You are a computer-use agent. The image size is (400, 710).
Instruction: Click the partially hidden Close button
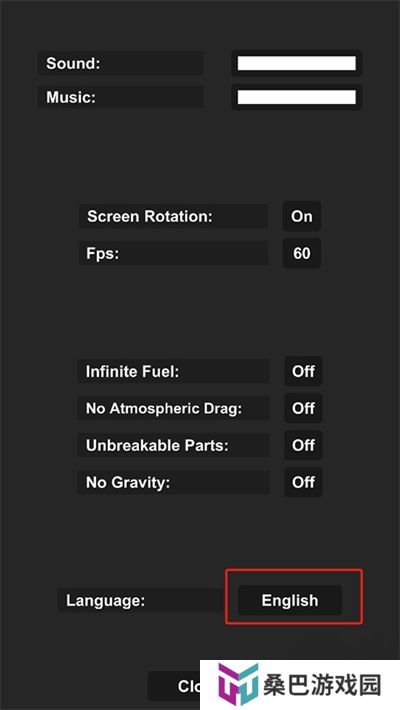(x=174, y=686)
